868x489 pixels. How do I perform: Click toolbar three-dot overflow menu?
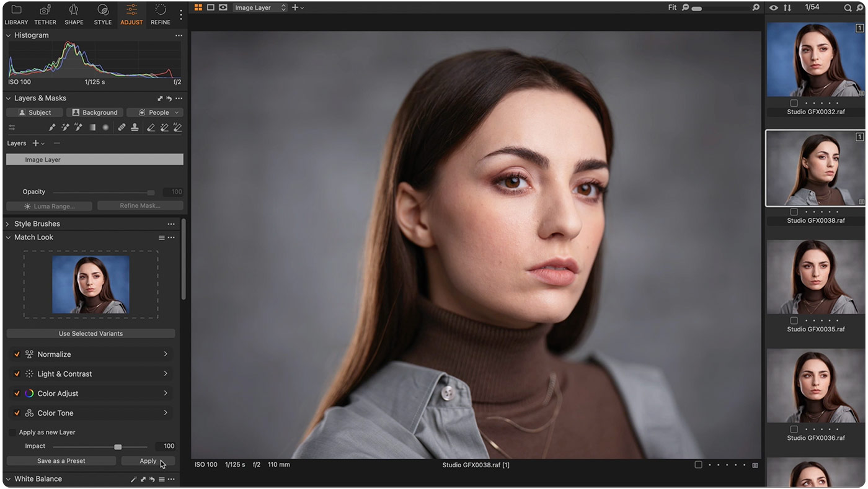click(x=181, y=14)
